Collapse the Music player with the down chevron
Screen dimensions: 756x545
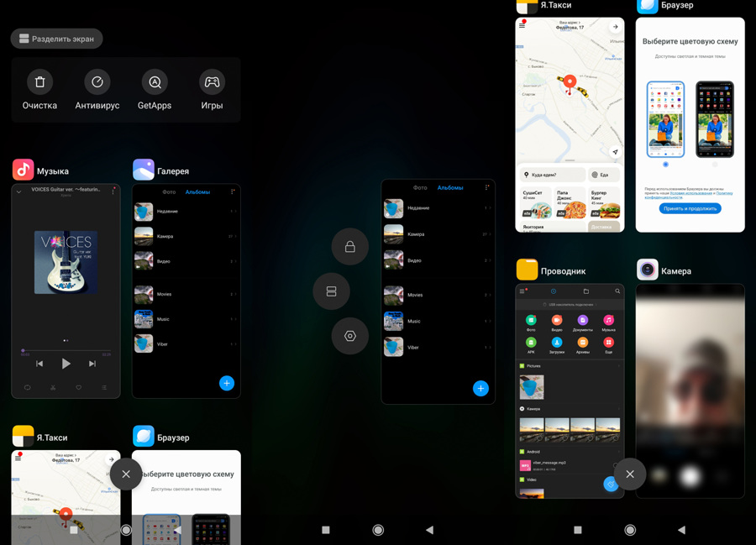click(x=18, y=191)
